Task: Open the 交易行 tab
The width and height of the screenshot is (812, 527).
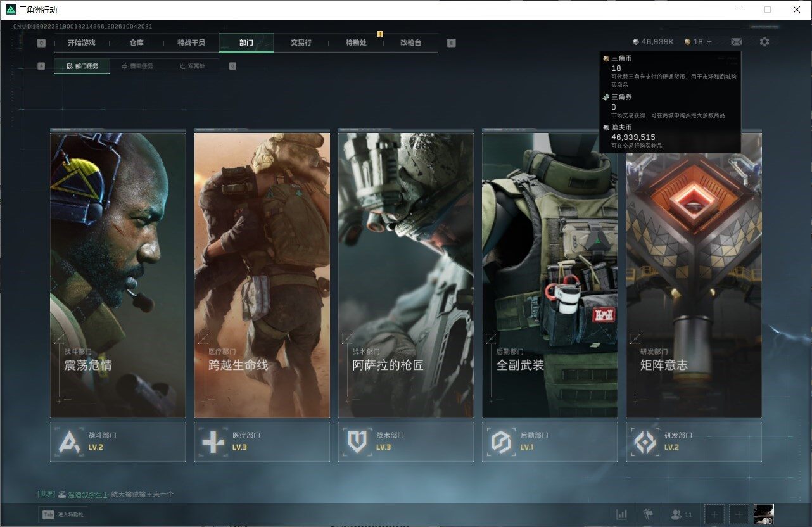Action: (x=301, y=43)
